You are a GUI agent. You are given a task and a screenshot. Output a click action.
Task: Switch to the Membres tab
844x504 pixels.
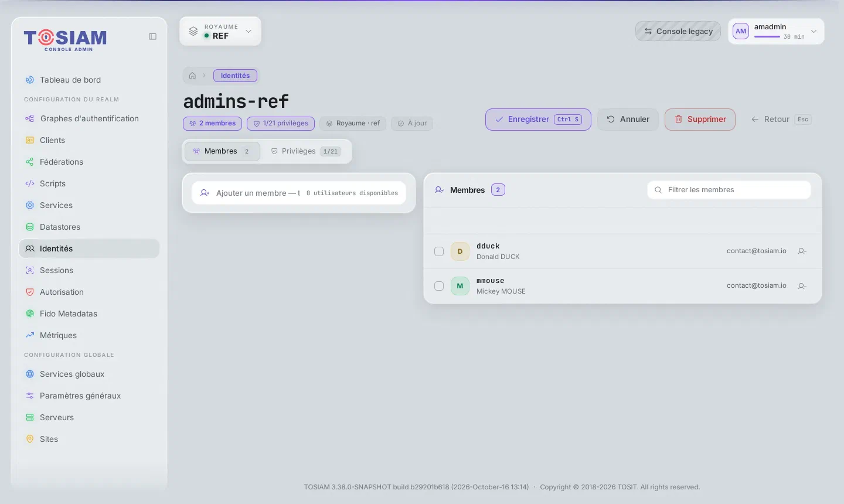(x=222, y=151)
